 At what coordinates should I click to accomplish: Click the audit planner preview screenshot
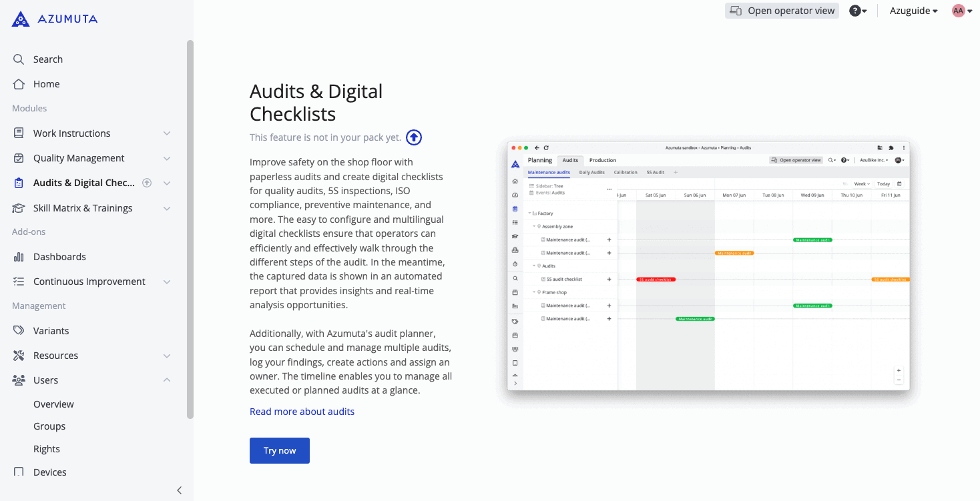pos(708,266)
